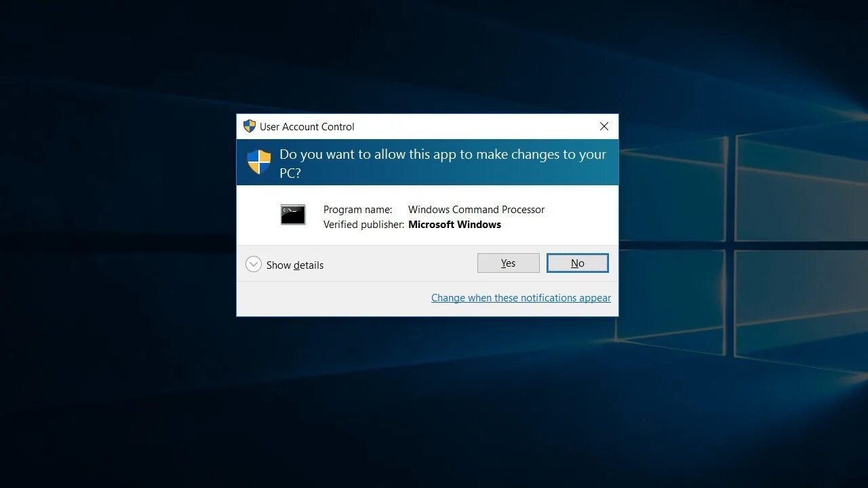Viewport: 868px width, 488px height.
Task: Expand Show details chevron
Action: (254, 264)
